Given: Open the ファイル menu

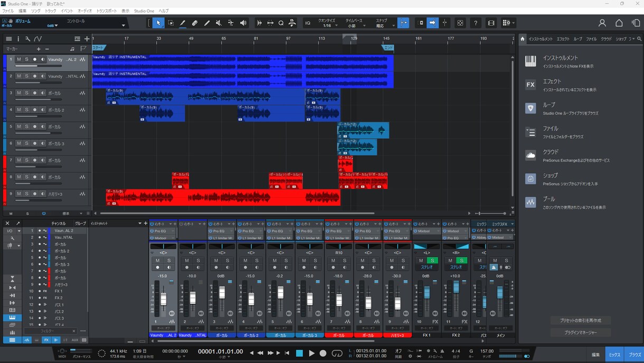Looking at the screenshot, I should coord(8,11).
